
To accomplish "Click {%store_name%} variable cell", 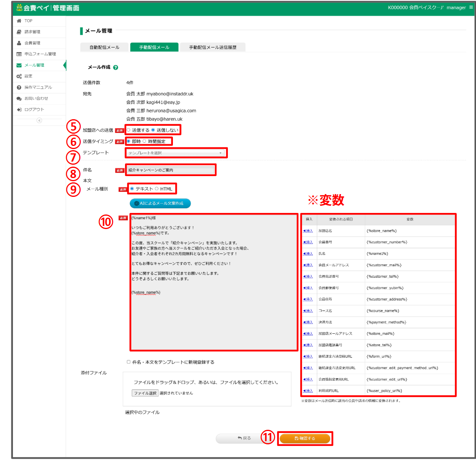I will pos(410,231).
